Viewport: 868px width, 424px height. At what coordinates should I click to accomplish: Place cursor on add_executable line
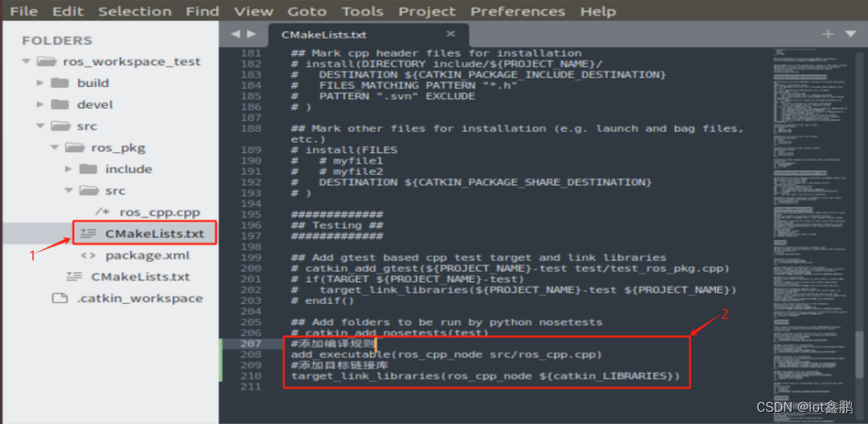446,354
